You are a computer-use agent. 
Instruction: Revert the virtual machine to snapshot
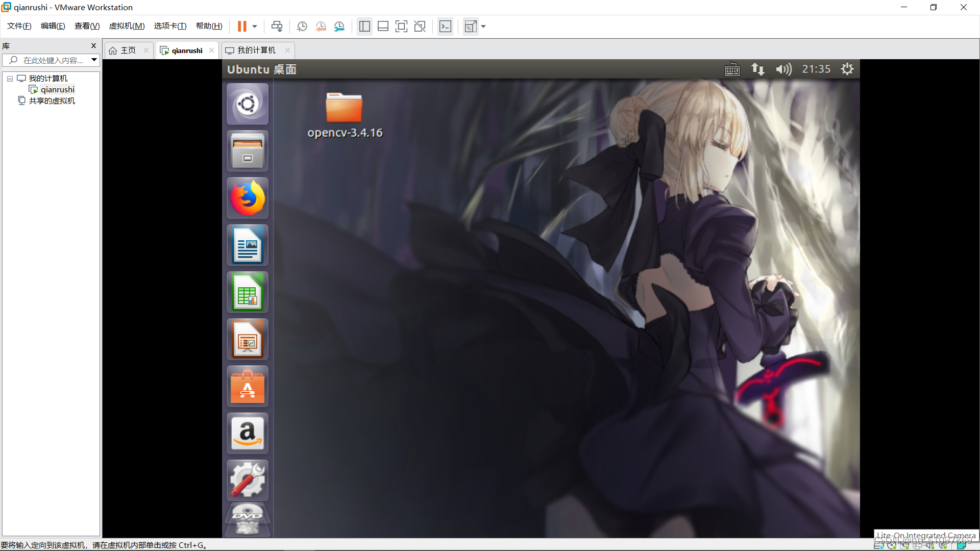[321, 27]
